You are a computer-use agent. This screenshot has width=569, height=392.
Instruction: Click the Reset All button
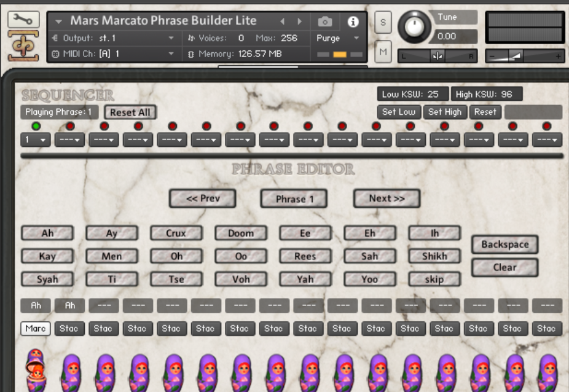(x=130, y=112)
